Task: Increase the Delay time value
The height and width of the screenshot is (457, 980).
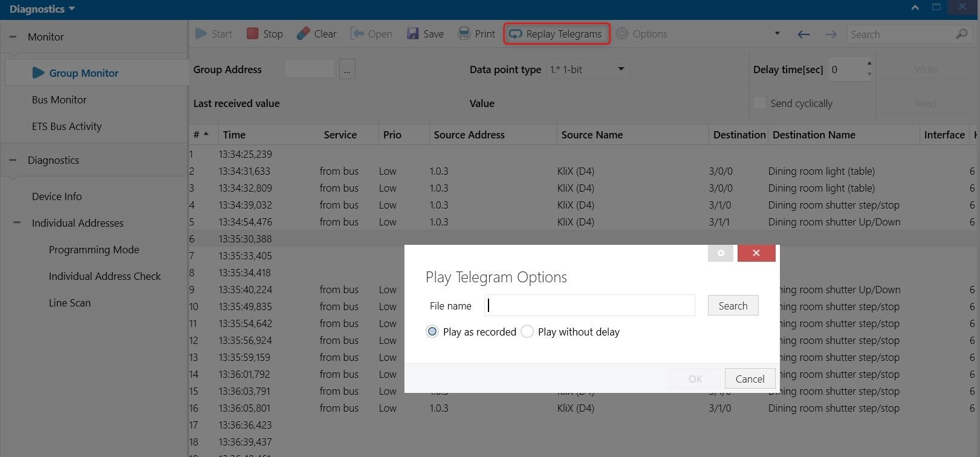Action: (x=869, y=63)
